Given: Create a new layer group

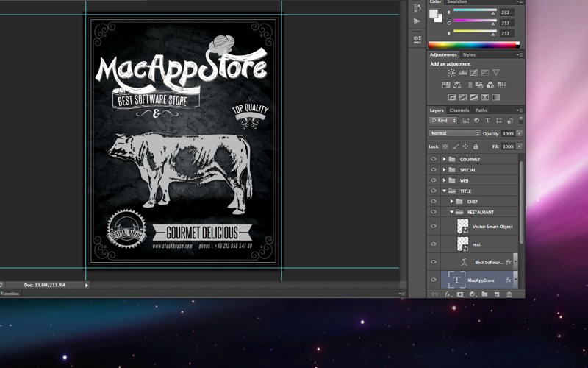Looking at the screenshot, I should pos(484,294).
